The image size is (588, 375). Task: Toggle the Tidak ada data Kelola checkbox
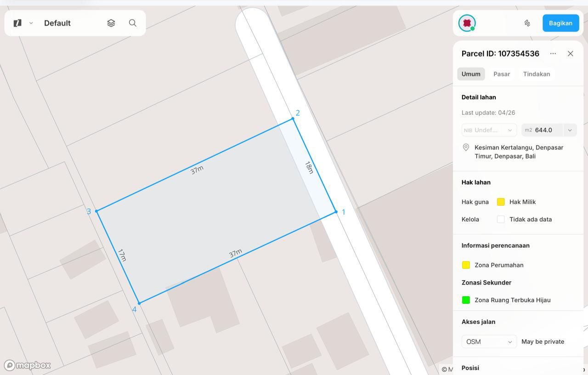pos(501,219)
